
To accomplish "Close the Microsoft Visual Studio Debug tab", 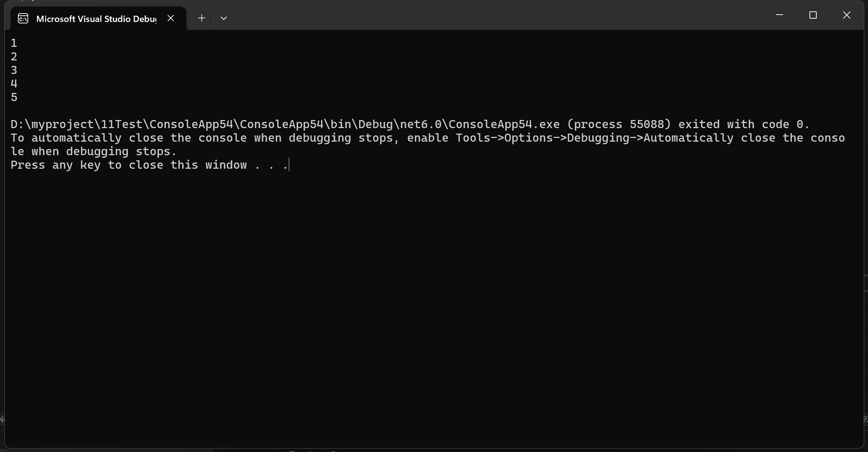I will tap(171, 18).
